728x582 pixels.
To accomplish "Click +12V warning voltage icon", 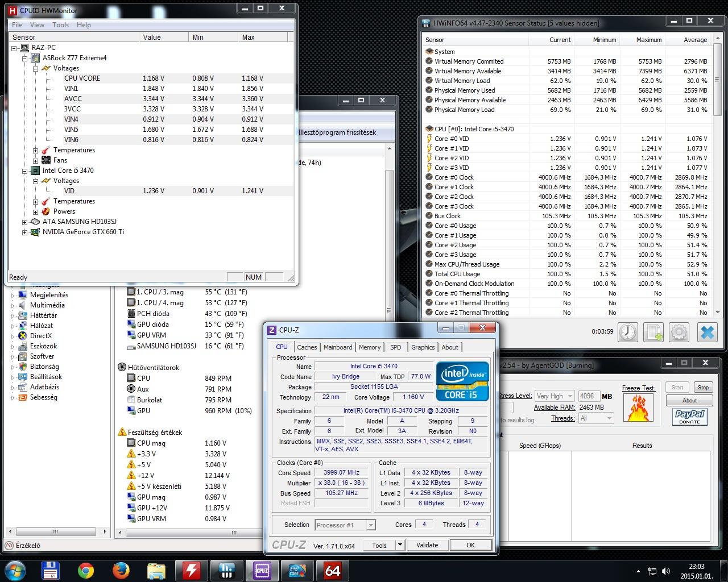I will tap(131, 476).
